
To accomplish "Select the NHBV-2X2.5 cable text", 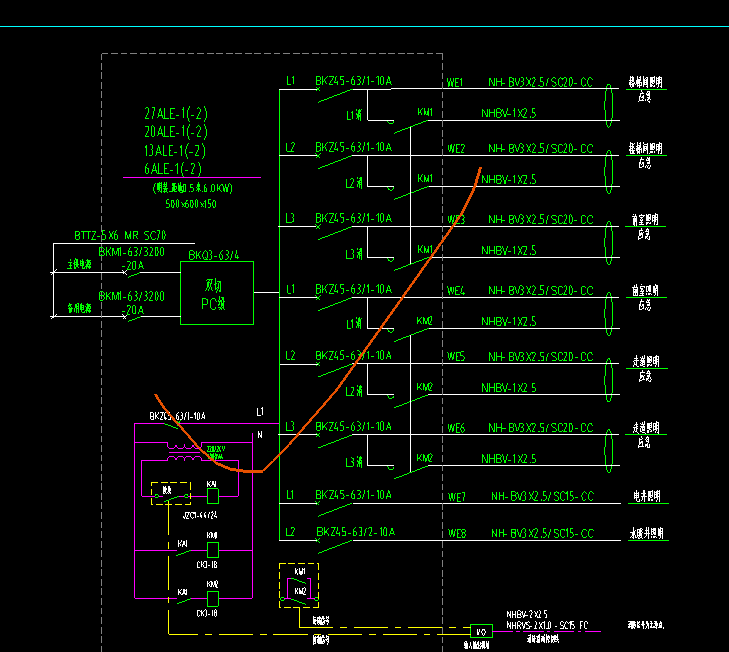I will click(527, 614).
